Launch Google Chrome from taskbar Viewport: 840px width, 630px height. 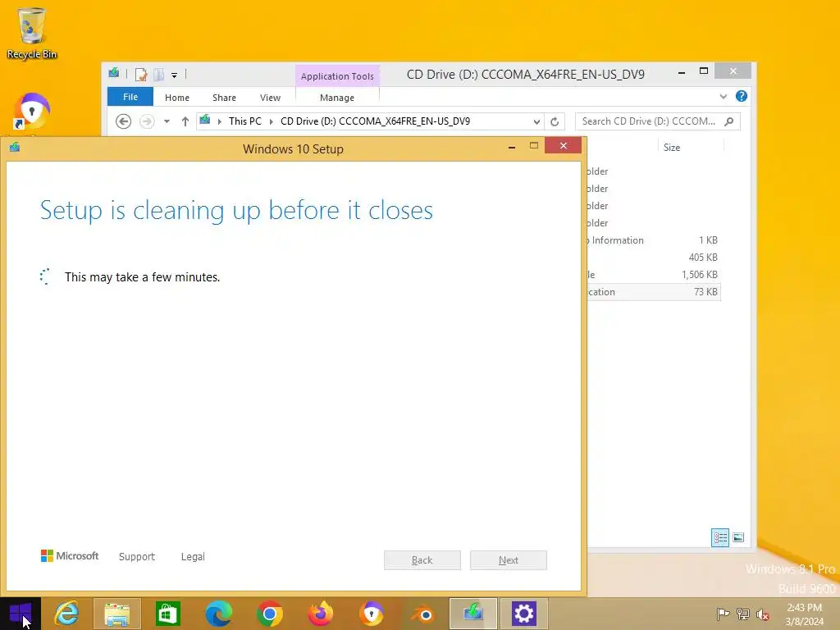tap(269, 614)
